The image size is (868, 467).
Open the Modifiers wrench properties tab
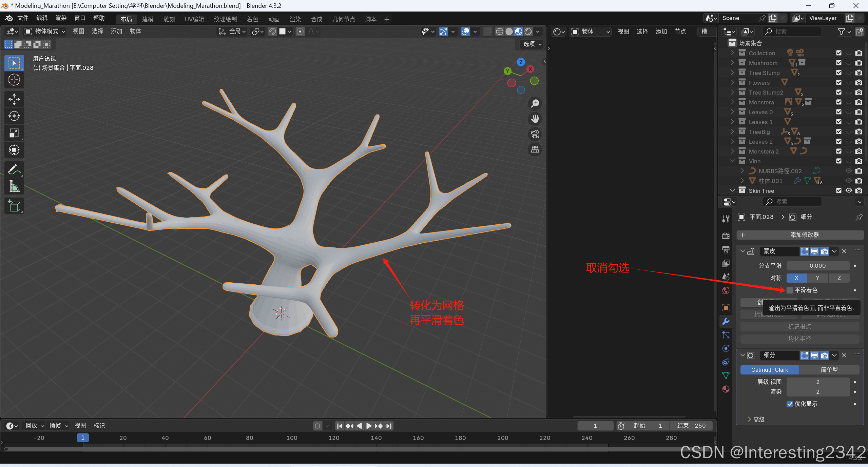point(726,321)
